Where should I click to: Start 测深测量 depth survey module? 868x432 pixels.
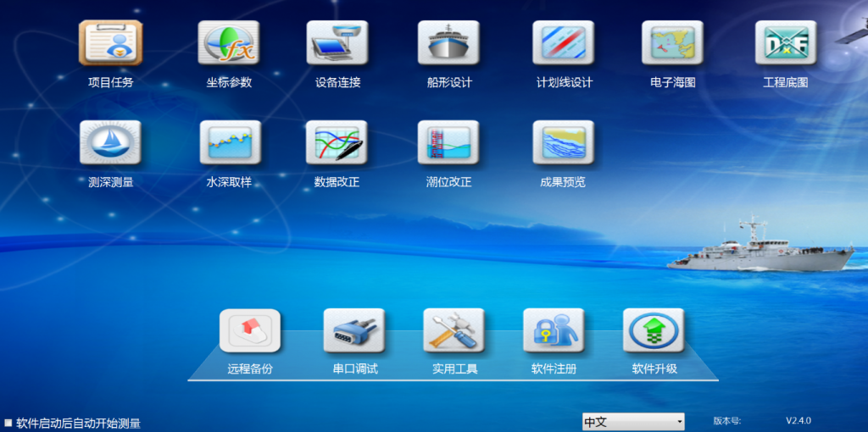click(x=110, y=142)
